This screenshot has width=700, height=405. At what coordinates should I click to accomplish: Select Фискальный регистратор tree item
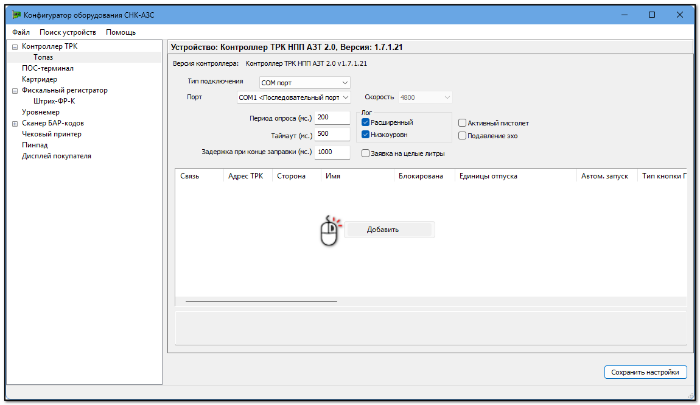pos(64,90)
